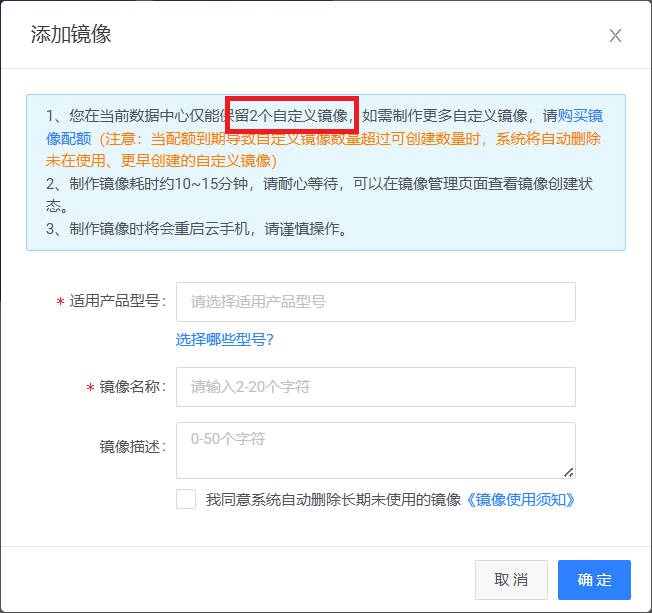Click the 镜像名称 field label
The image size is (652, 613).
[x=132, y=388]
